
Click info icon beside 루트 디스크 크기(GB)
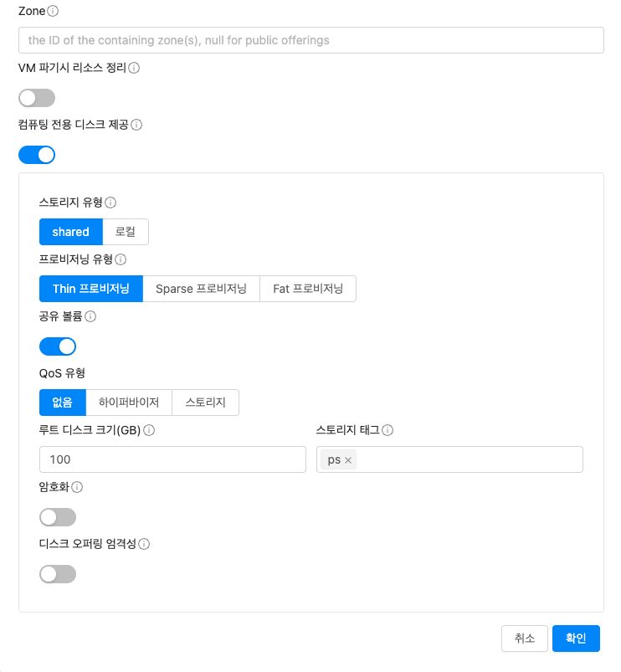[149, 430]
